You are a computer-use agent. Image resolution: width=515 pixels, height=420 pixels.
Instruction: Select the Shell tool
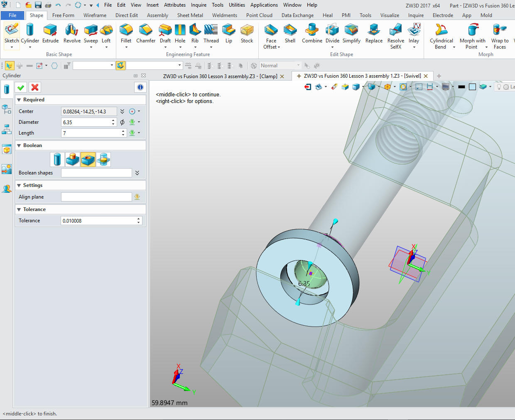pos(290,33)
